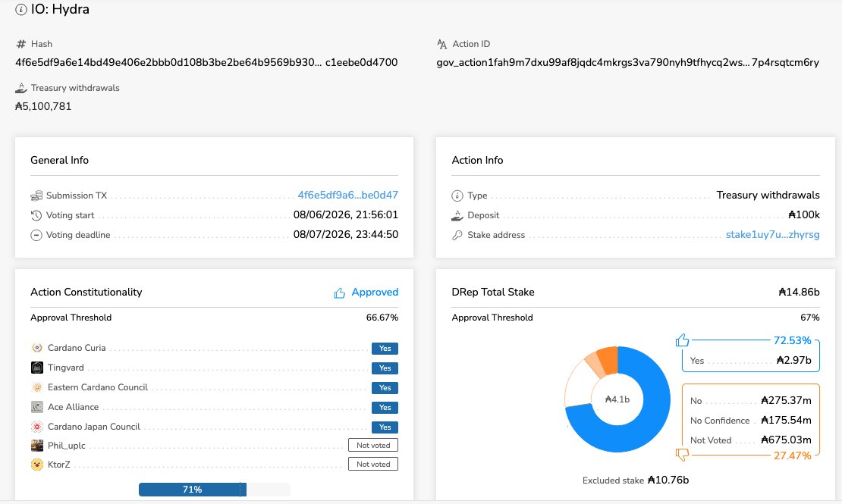This screenshot has height=504, width=842.
Task: Click the Yes badge for Cardano Japan Council
Action: [x=385, y=427]
